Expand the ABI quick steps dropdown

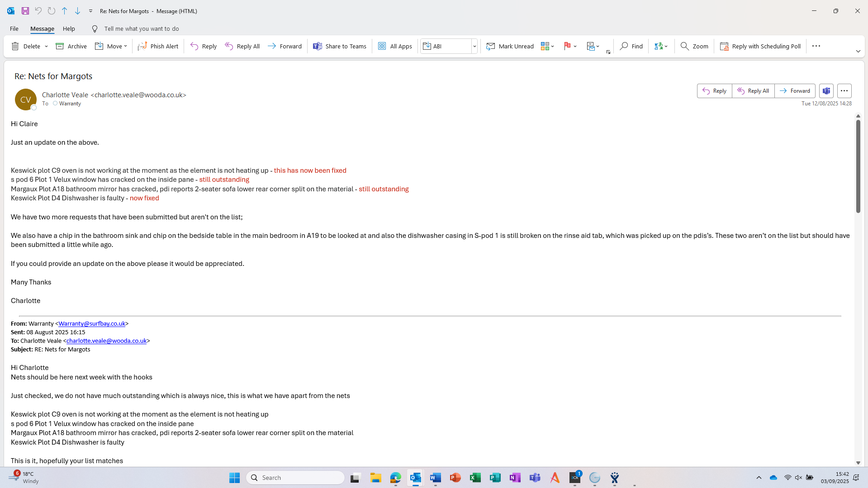pyautogui.click(x=474, y=46)
